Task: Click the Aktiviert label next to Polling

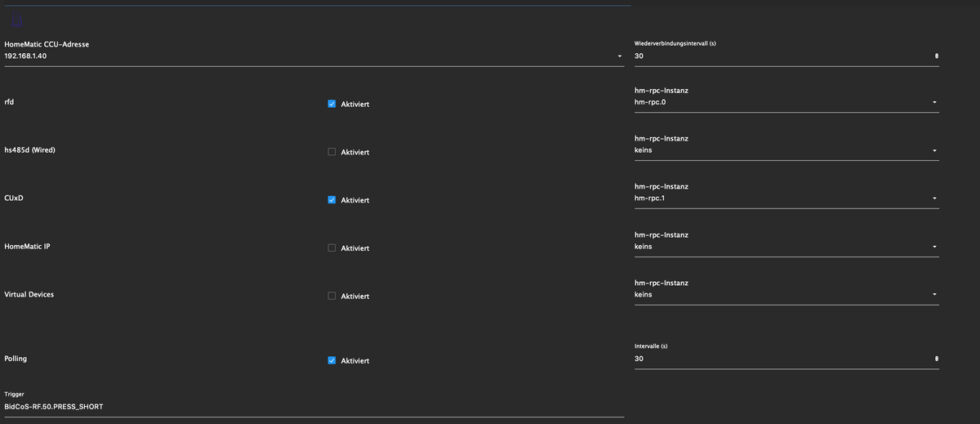Action: tap(354, 361)
